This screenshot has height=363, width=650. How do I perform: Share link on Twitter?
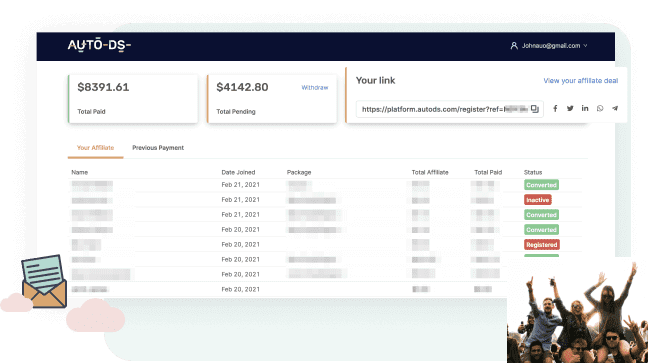coord(570,109)
